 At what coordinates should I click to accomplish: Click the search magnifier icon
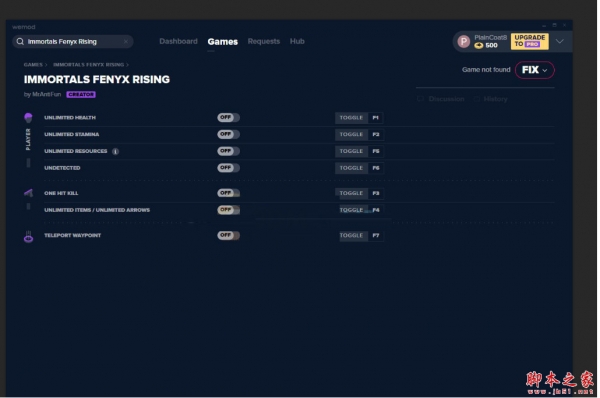tap(20, 41)
